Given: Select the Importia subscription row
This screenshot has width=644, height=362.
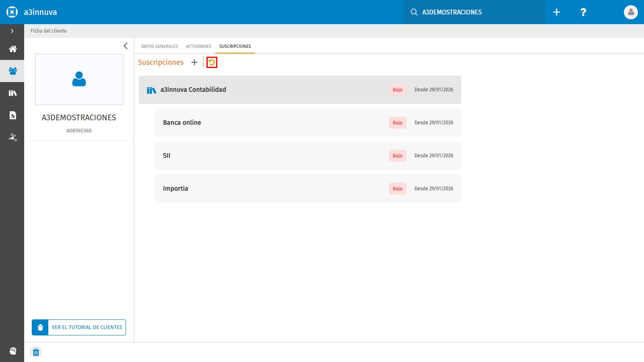Looking at the screenshot, I should (308, 189).
